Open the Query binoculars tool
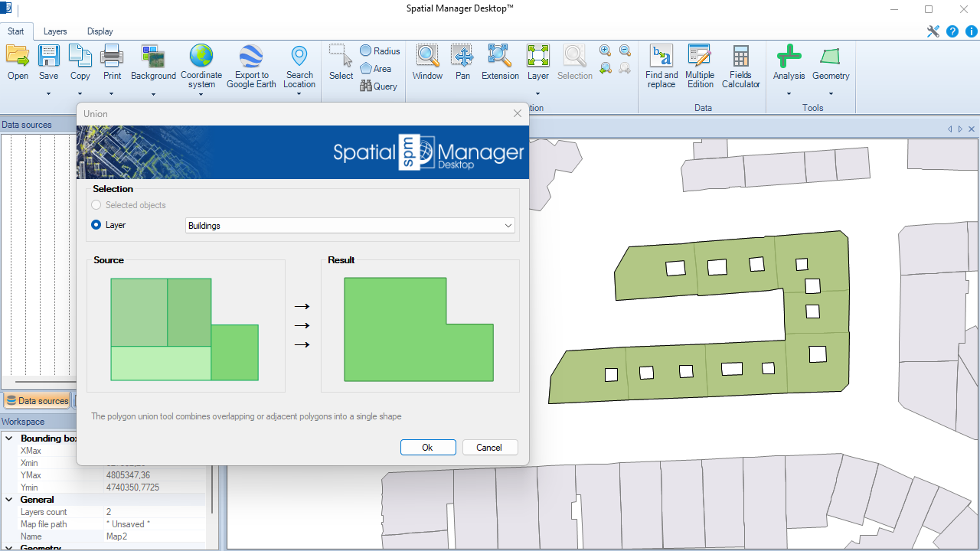Image resolution: width=980 pixels, height=551 pixels. (x=378, y=86)
